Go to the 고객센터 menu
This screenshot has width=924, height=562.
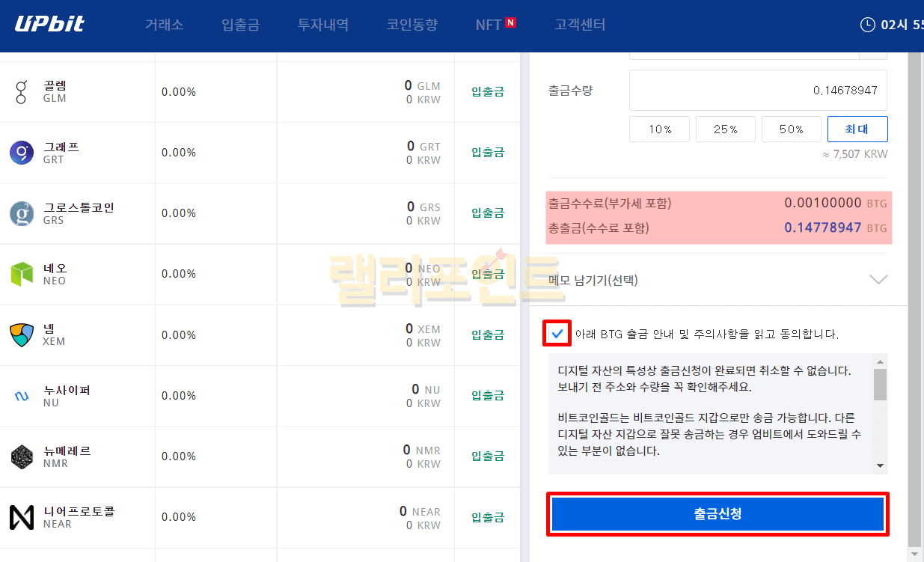(580, 25)
